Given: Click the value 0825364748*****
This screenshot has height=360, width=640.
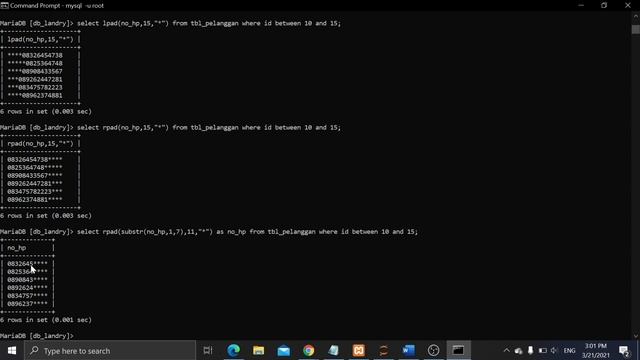Looking at the screenshot, I should coord(35,167).
